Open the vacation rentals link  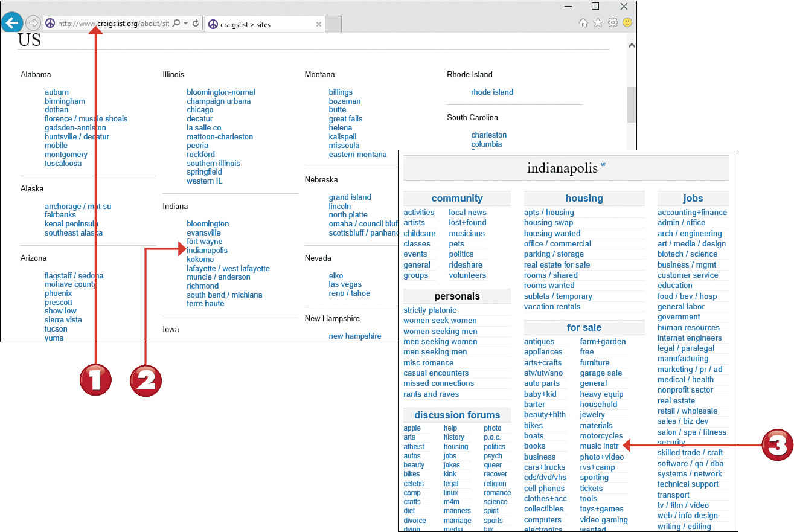[x=552, y=307]
